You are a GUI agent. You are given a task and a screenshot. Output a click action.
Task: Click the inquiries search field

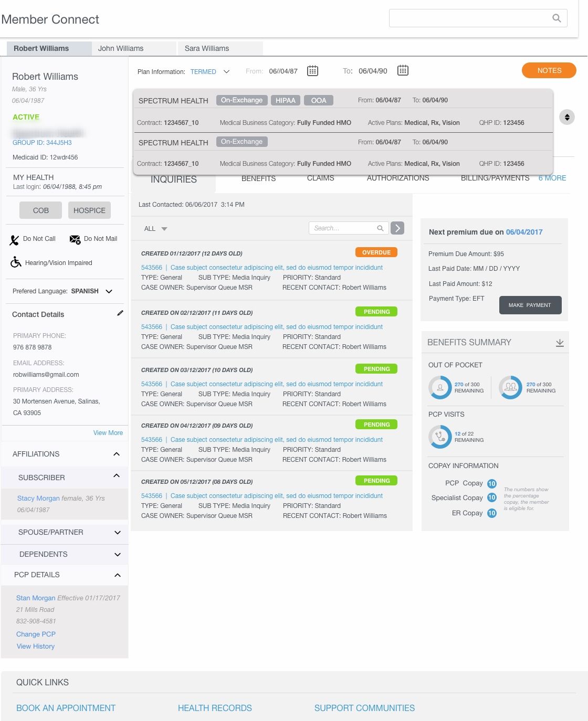point(346,228)
